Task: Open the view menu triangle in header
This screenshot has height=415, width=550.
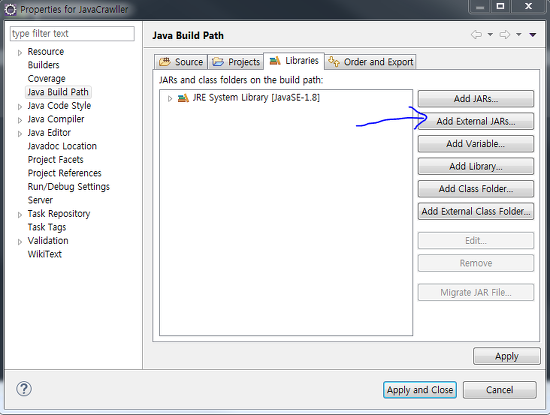Action: click(x=532, y=34)
